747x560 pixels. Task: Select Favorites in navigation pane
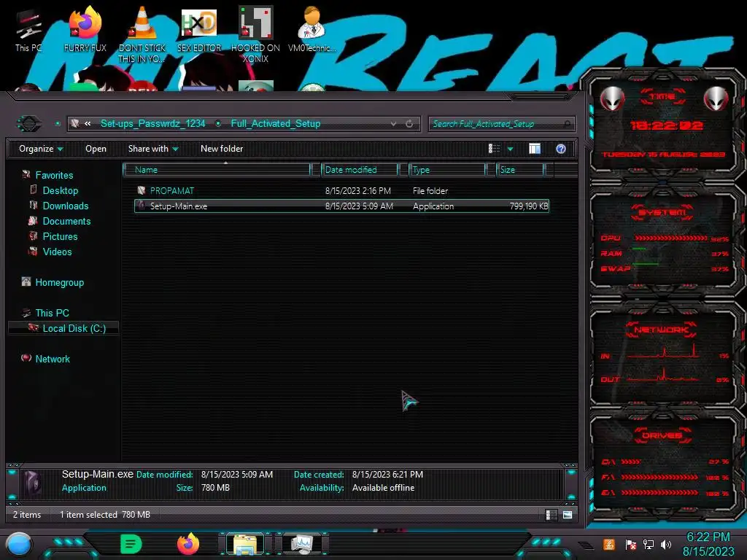[x=54, y=175]
